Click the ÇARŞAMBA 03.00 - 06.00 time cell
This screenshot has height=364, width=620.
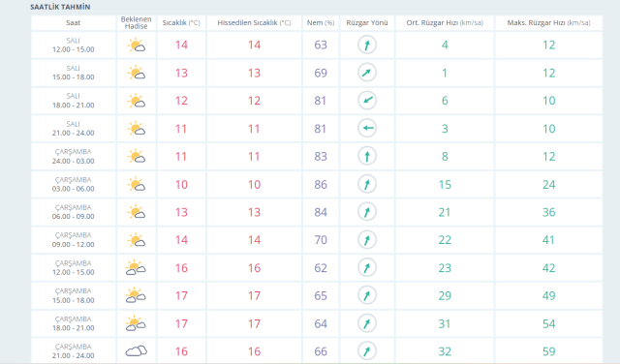(74, 184)
